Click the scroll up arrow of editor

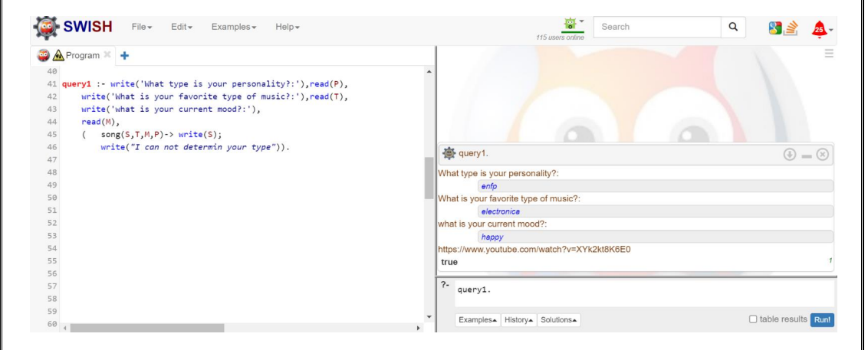429,72
